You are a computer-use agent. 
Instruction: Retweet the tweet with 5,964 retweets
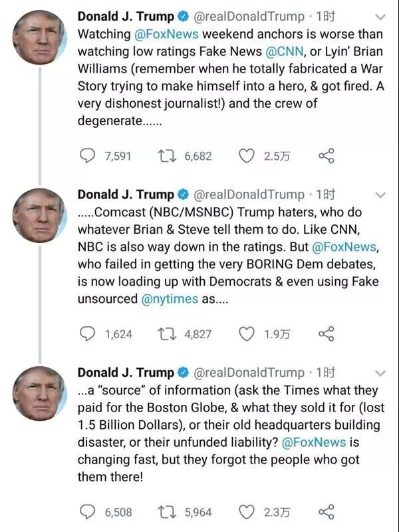point(167,511)
